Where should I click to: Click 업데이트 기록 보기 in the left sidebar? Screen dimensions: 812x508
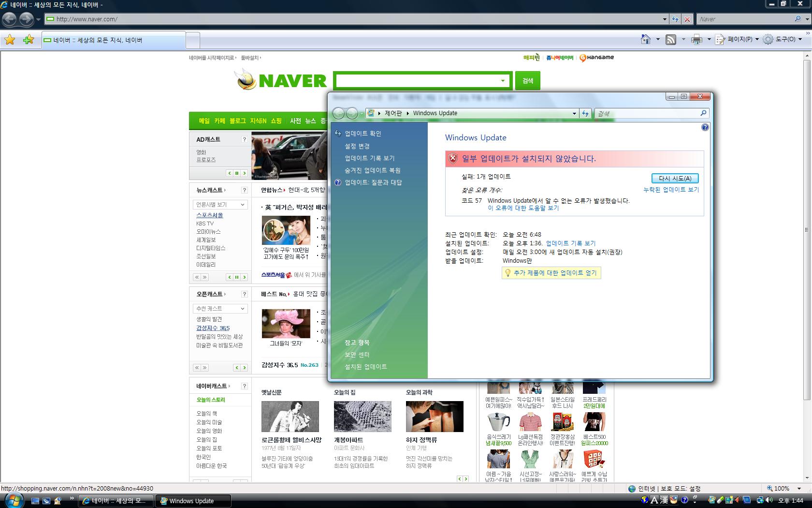(369, 158)
